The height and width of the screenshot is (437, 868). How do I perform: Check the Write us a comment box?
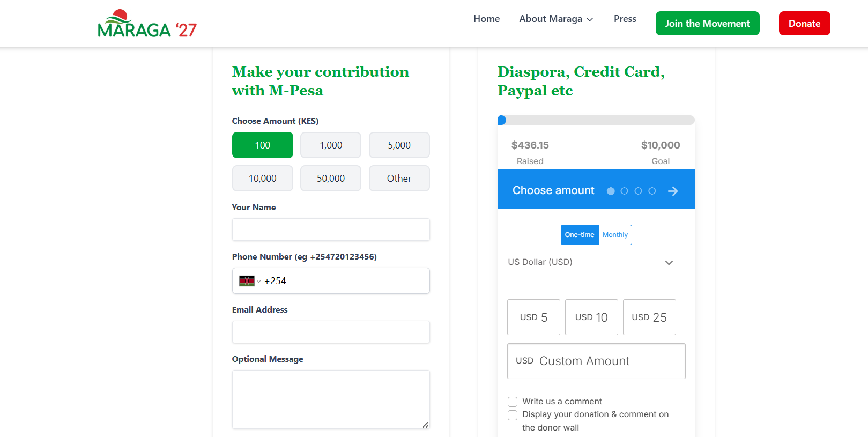(x=513, y=402)
